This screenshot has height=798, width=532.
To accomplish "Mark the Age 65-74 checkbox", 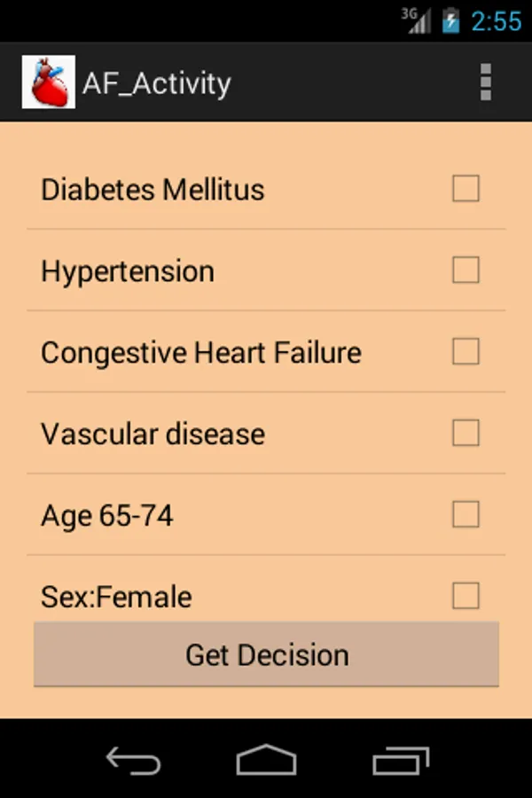I will (465, 515).
